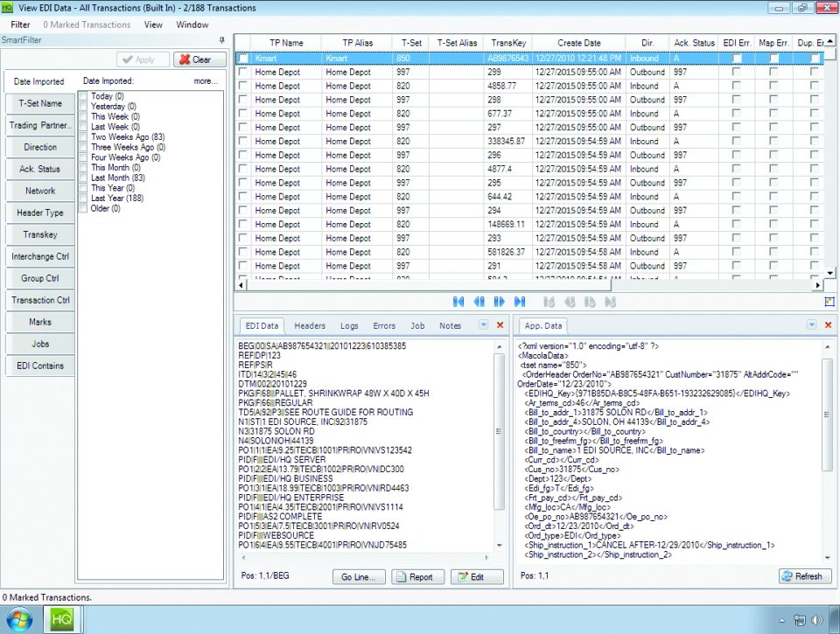
Task: Close the EDI Data panel with red X
Action: click(x=500, y=325)
